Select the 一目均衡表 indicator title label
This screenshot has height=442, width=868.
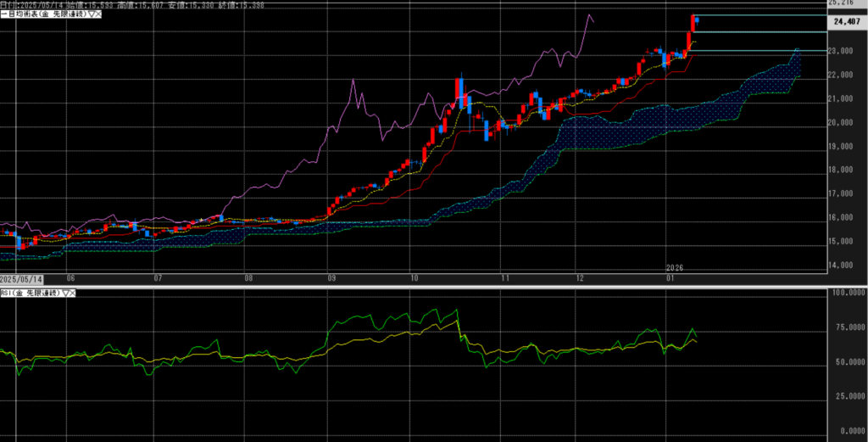[42, 16]
